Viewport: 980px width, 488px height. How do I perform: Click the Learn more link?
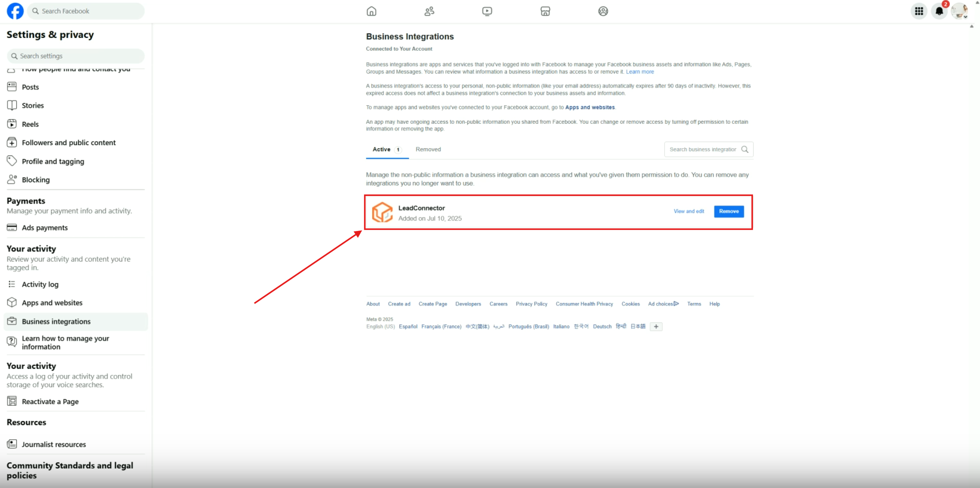point(640,72)
